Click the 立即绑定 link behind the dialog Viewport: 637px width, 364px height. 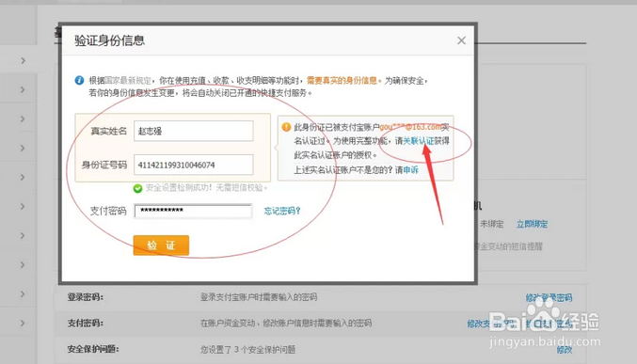[x=532, y=224]
